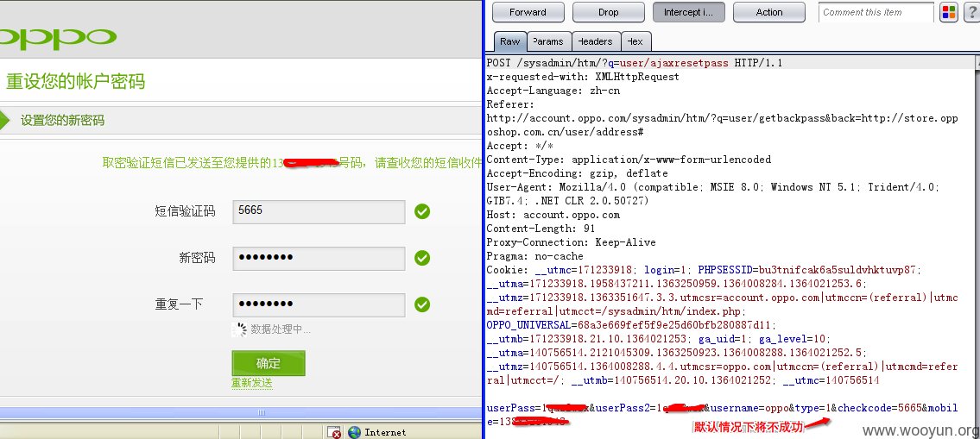Click the 短信验证码 field label
The image size is (980, 439).
185,211
